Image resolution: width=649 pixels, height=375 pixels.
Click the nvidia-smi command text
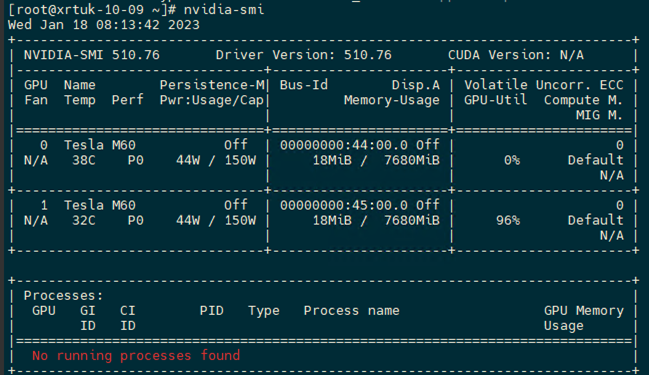click(x=224, y=9)
